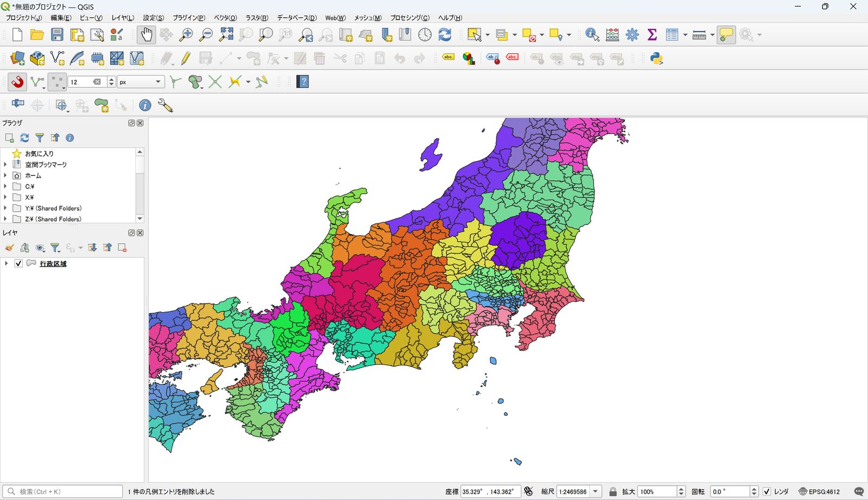868x500 pixels.
Task: Open the help question mark icon in the snapping toolbar
Action: [303, 82]
